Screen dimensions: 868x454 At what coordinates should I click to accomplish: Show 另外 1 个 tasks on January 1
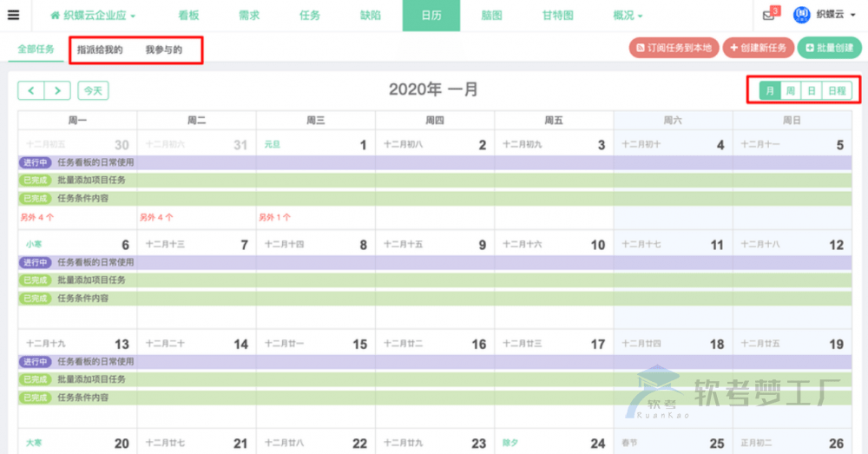click(274, 218)
